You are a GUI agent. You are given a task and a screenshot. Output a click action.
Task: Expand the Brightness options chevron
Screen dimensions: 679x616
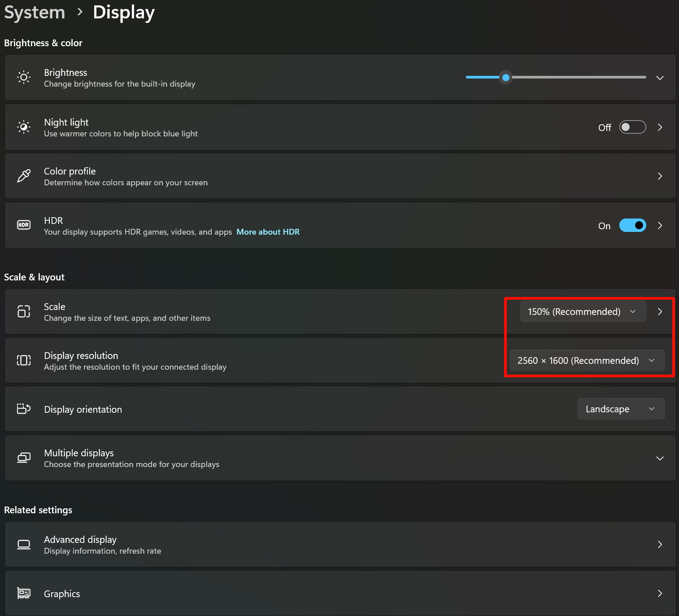click(660, 78)
